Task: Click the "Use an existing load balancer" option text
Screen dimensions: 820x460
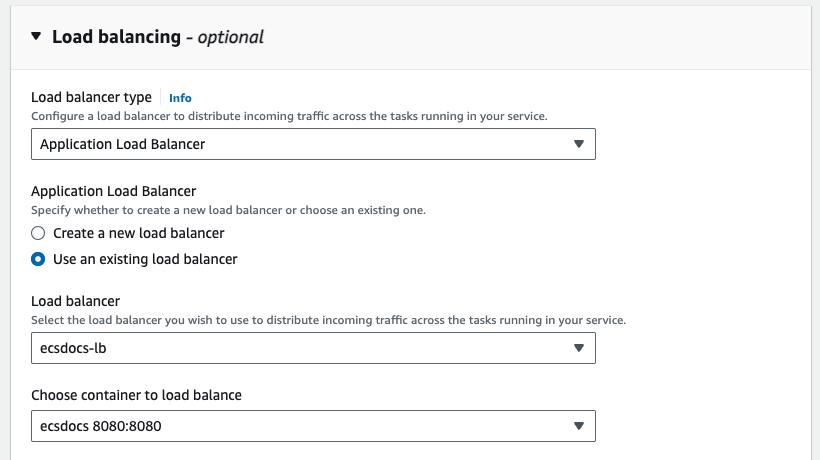Action: (x=145, y=259)
